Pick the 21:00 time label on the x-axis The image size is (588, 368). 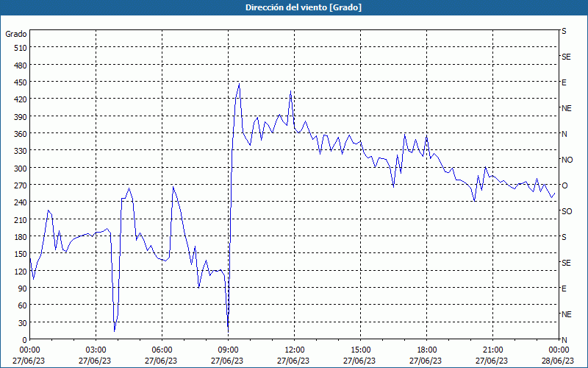pyautogui.click(x=492, y=350)
